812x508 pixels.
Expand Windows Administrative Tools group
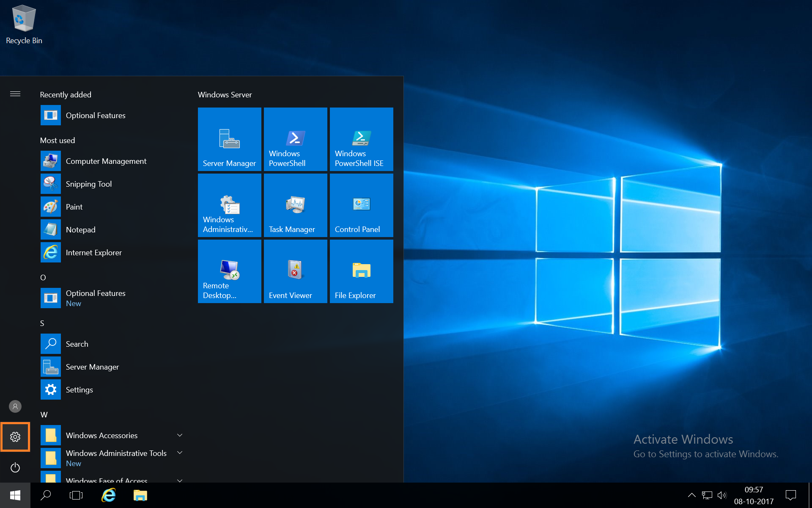pos(116,453)
